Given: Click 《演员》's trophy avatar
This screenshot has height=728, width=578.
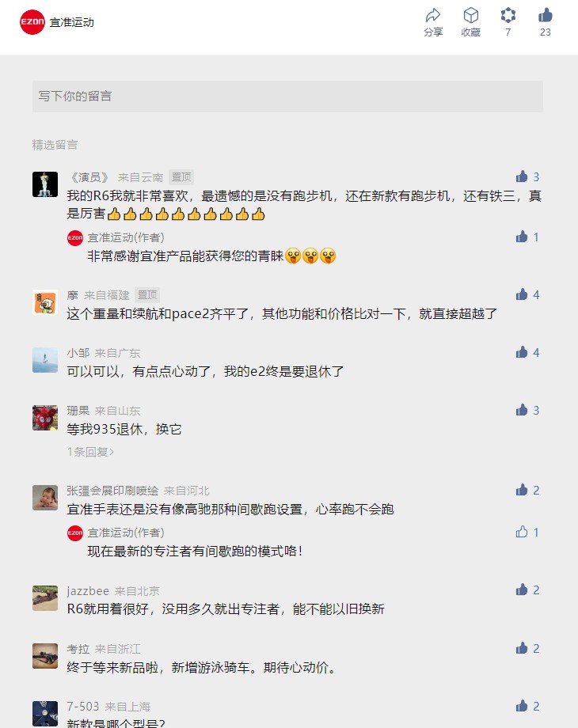Looking at the screenshot, I should point(45,184).
